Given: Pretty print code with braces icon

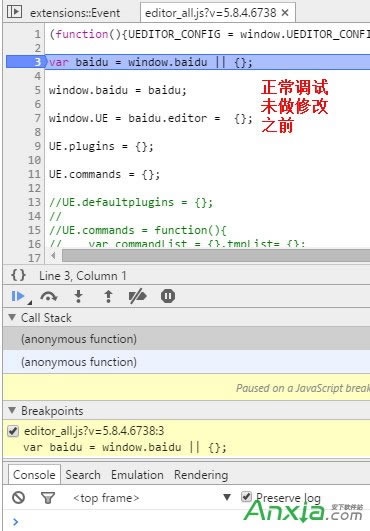Looking at the screenshot, I should click(18, 275).
